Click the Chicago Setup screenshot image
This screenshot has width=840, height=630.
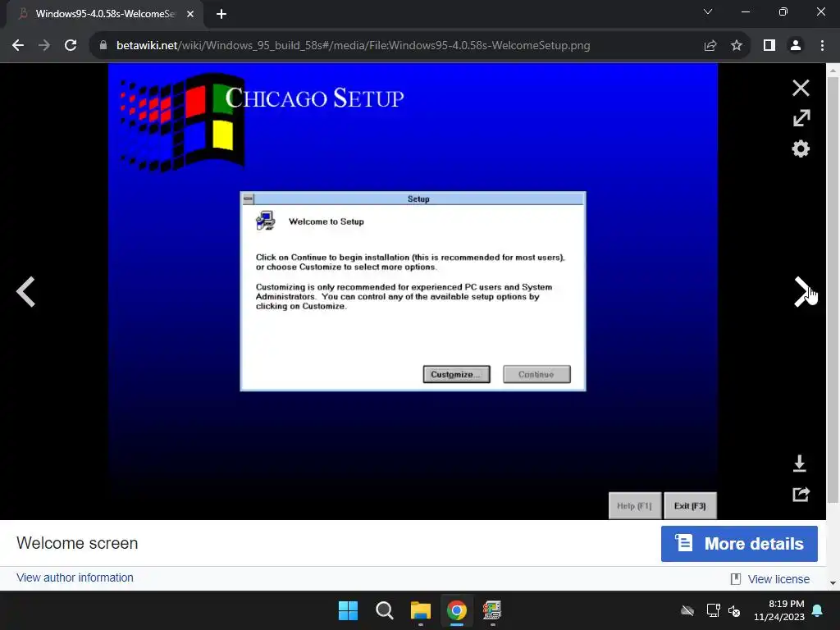pyautogui.click(x=413, y=291)
